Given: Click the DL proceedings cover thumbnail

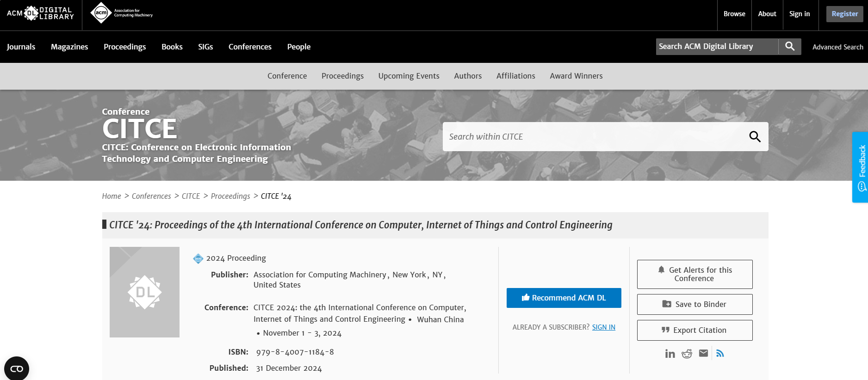Looking at the screenshot, I should coord(144,292).
